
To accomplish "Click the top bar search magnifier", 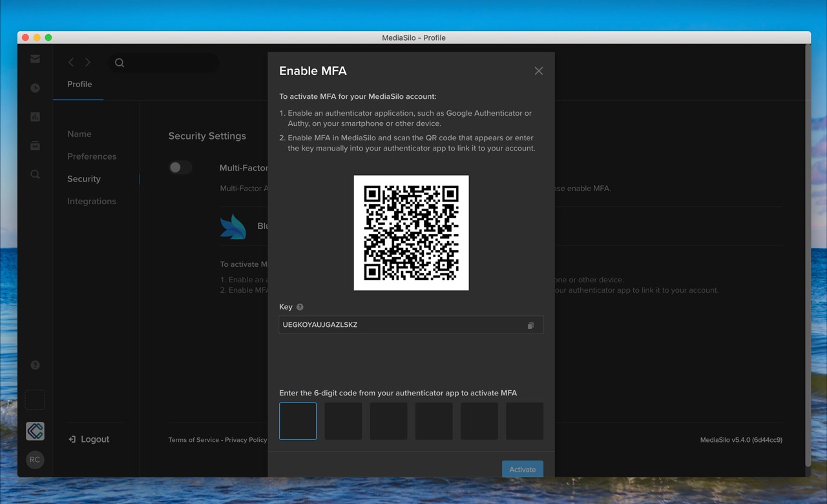I will [x=120, y=63].
